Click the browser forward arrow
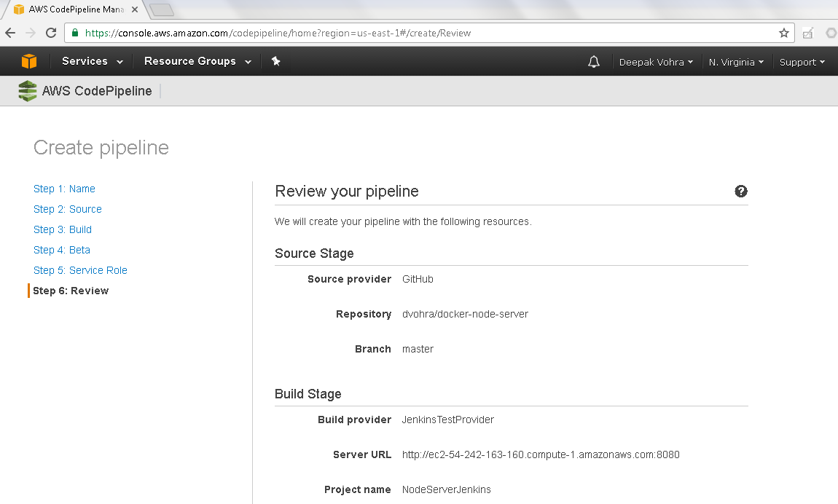Image resolution: width=838 pixels, height=504 pixels. tap(31, 33)
